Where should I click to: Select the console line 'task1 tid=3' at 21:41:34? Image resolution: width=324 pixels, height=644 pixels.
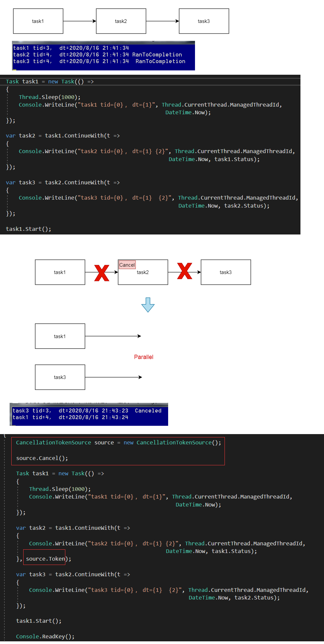71,48
